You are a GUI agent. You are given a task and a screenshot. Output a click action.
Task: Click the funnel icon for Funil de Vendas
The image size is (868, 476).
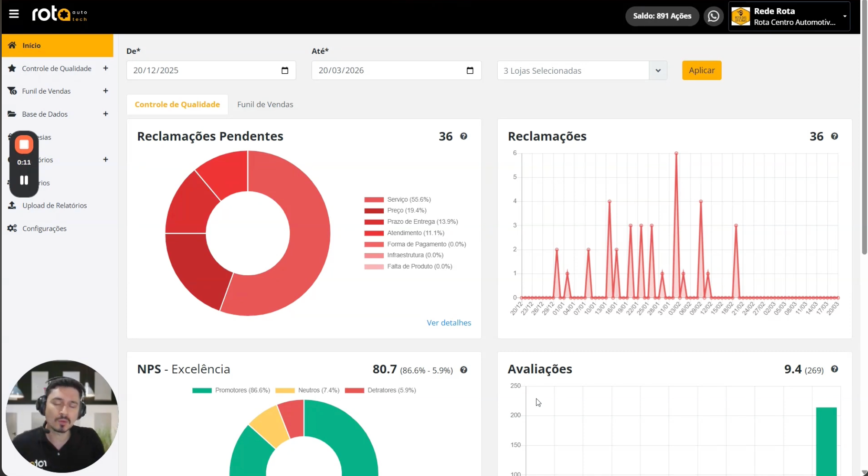12,91
